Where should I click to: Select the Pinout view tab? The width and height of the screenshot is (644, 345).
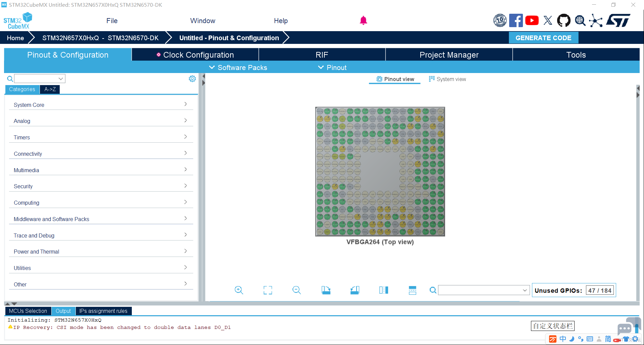[395, 79]
